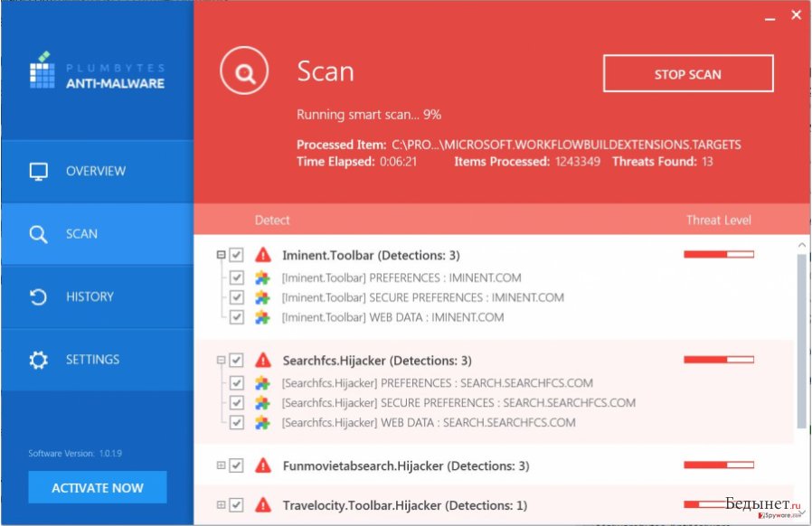Click the Detect column header
Viewport: 812px width, 526px height.
point(272,220)
